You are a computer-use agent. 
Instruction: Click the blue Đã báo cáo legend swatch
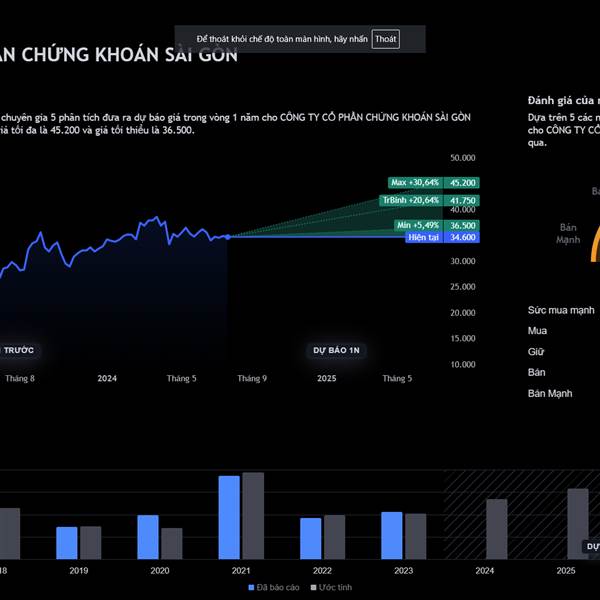click(x=251, y=587)
